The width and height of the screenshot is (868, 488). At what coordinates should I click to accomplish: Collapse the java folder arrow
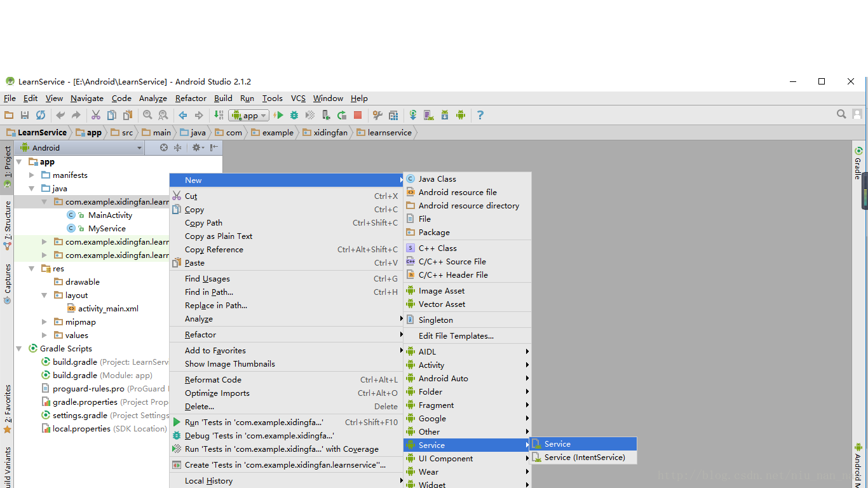(x=32, y=189)
